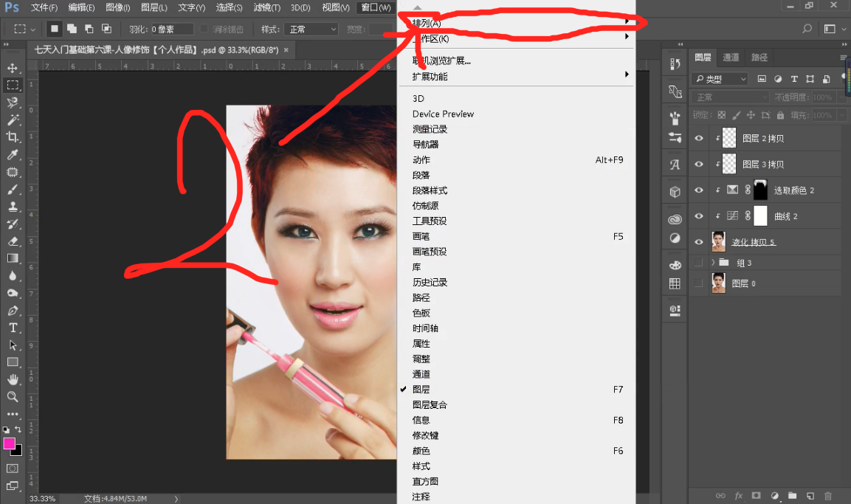Select the Hand tool
The width and height of the screenshot is (851, 504).
pyautogui.click(x=13, y=379)
